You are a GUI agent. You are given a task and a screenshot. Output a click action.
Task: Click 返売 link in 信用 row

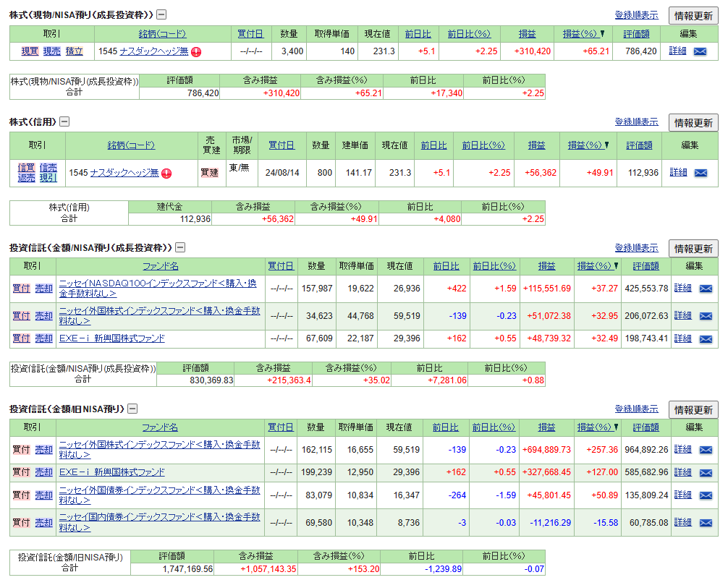(27, 178)
